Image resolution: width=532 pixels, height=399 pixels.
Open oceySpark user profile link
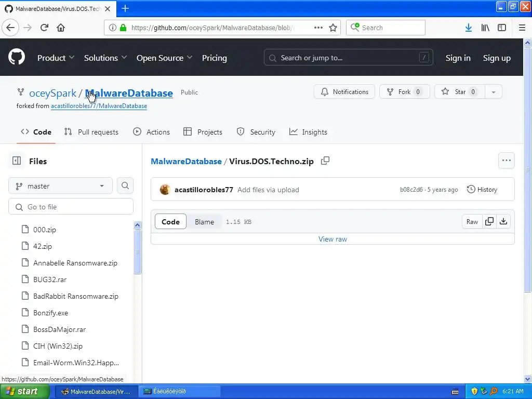52,93
